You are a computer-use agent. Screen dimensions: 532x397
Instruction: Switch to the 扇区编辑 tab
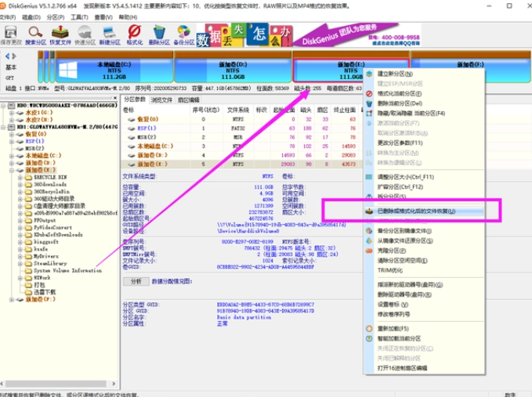[x=188, y=100]
